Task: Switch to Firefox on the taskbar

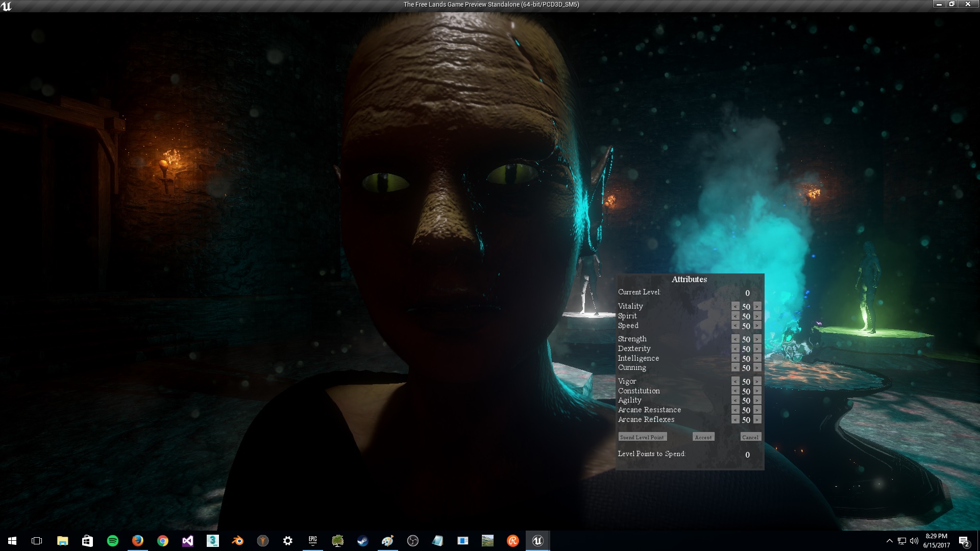Action: tap(137, 541)
